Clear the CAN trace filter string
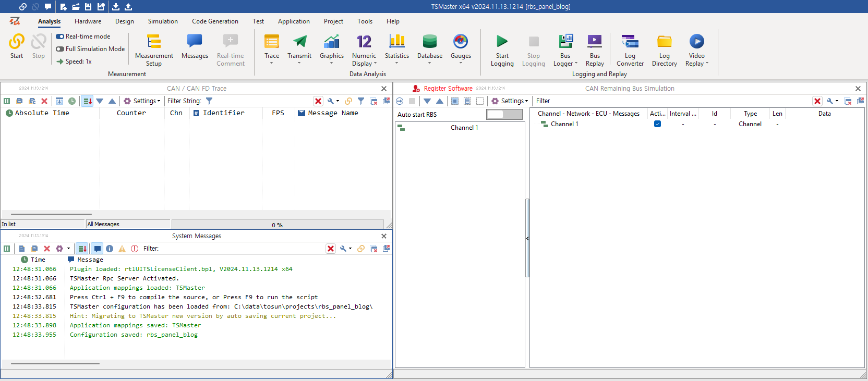The width and height of the screenshot is (868, 381). [318, 101]
